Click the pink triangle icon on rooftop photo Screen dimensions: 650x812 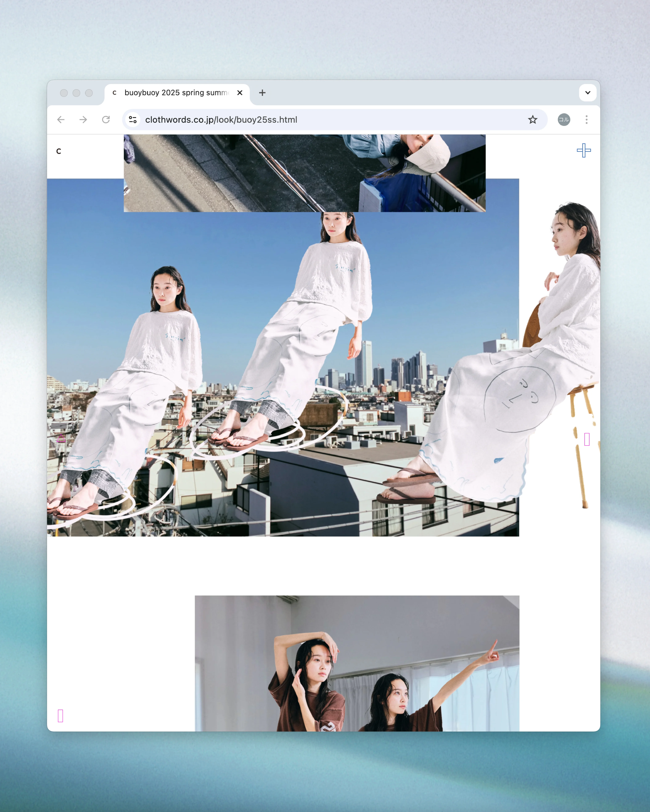tap(61, 438)
